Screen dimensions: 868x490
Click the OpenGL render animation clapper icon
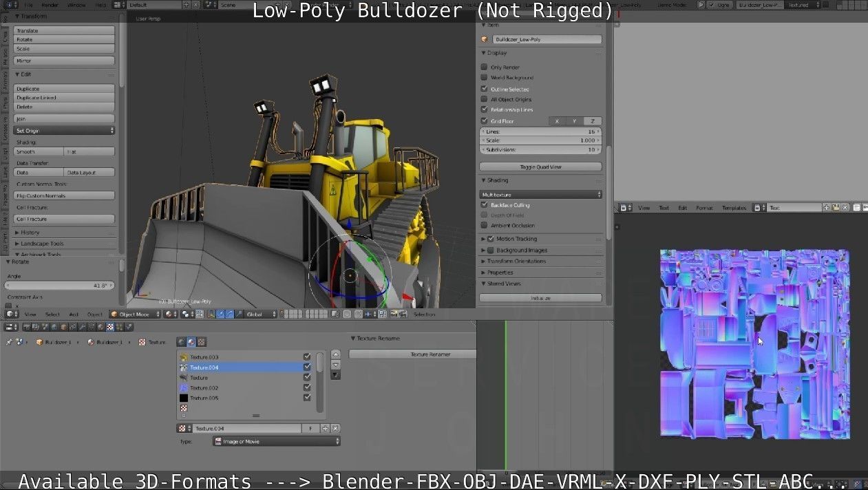403,314
